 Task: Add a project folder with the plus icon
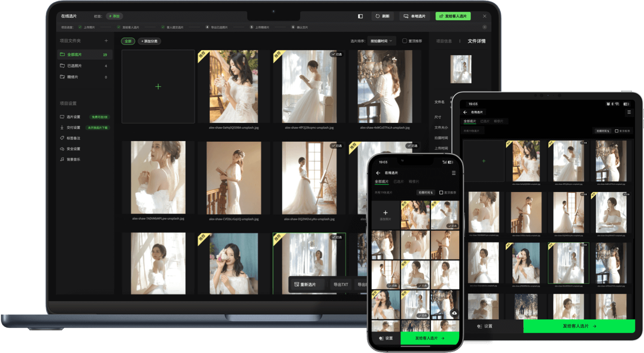pos(106,41)
